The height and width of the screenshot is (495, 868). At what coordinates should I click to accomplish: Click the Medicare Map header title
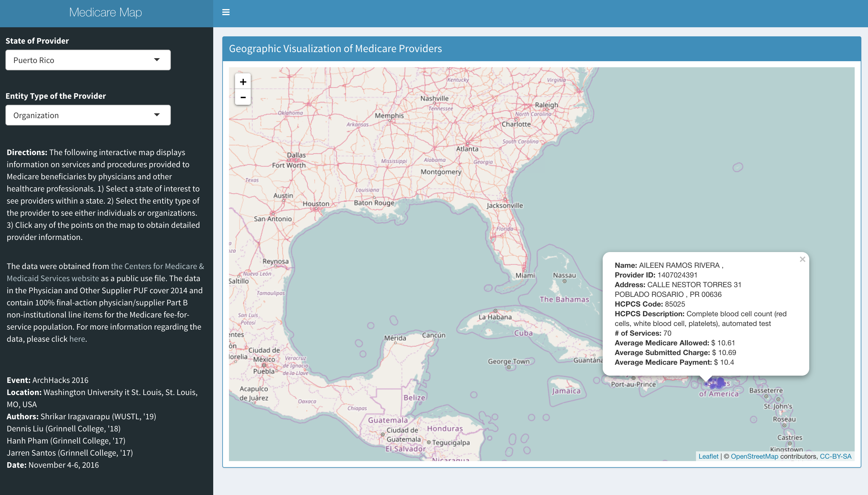pos(105,13)
